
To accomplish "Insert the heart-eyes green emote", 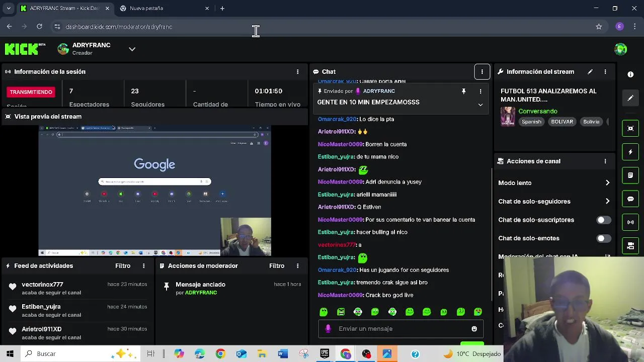I will pos(478,312).
